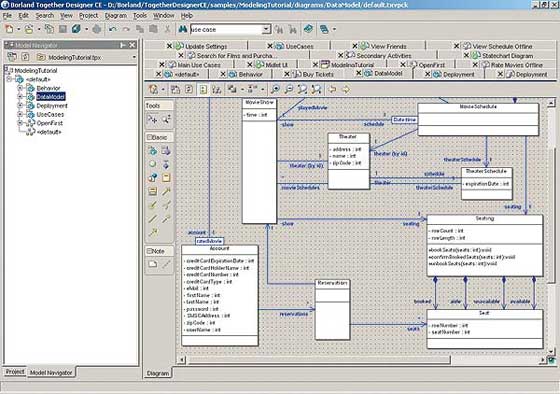Image resolution: width=560 pixels, height=394 pixels.
Task: Click the expirationDate attribute in TheaterSchedule
Action: (487, 184)
